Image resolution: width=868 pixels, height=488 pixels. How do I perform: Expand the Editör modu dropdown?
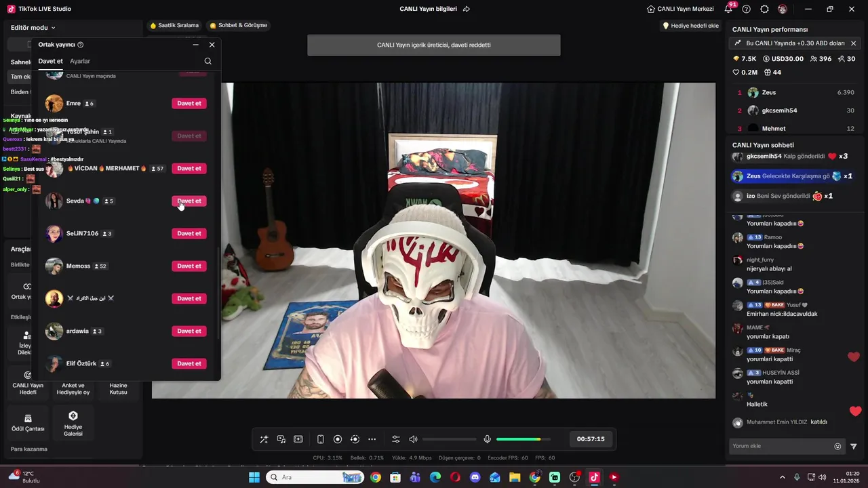(x=33, y=28)
